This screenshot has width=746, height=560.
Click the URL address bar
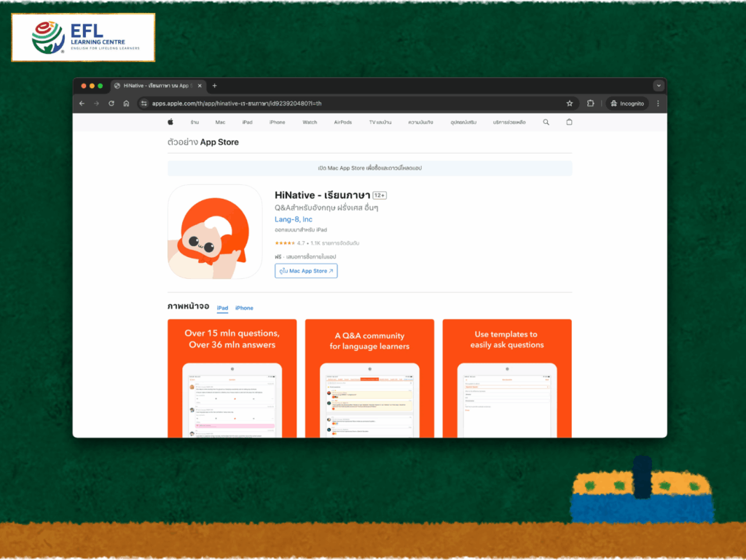(x=357, y=103)
